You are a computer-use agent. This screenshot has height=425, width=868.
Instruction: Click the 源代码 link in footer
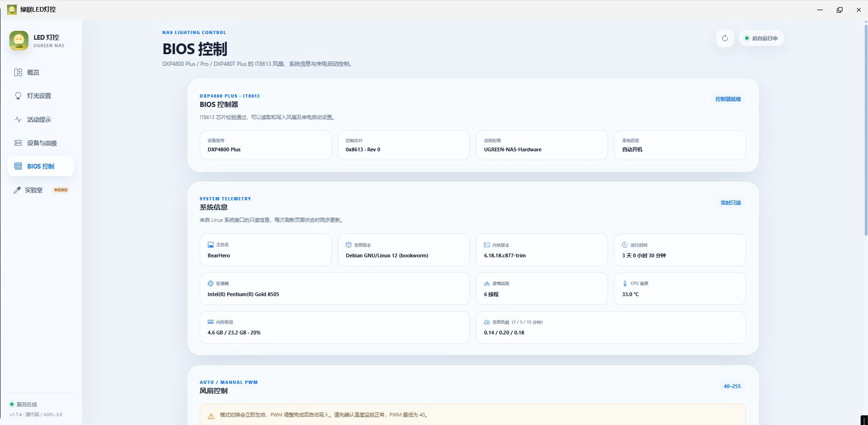32,415
